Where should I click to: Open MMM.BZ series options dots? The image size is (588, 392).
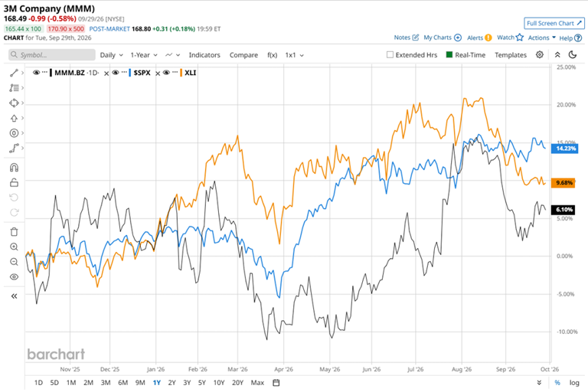[x=45, y=73]
